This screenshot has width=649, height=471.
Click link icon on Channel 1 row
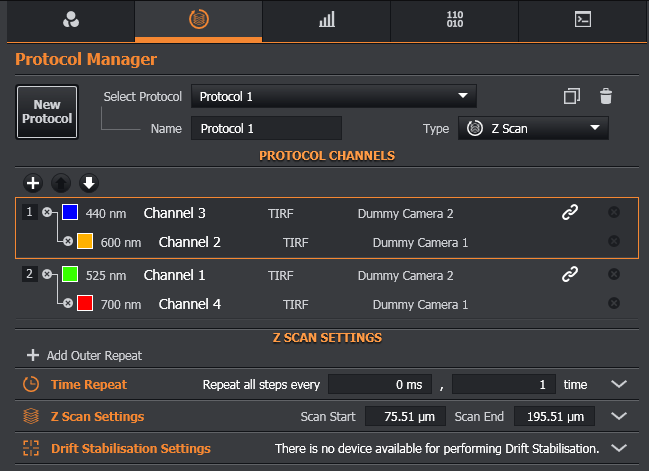(570, 274)
